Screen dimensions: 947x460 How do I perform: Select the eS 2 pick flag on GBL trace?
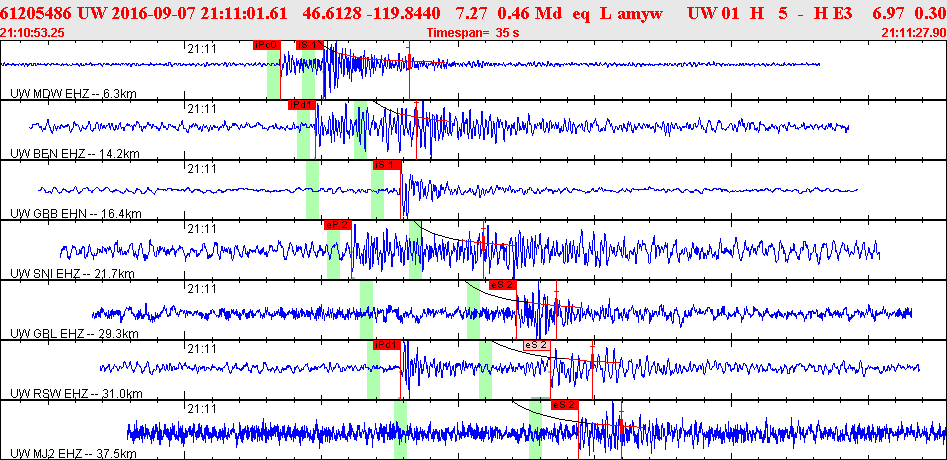[502, 285]
